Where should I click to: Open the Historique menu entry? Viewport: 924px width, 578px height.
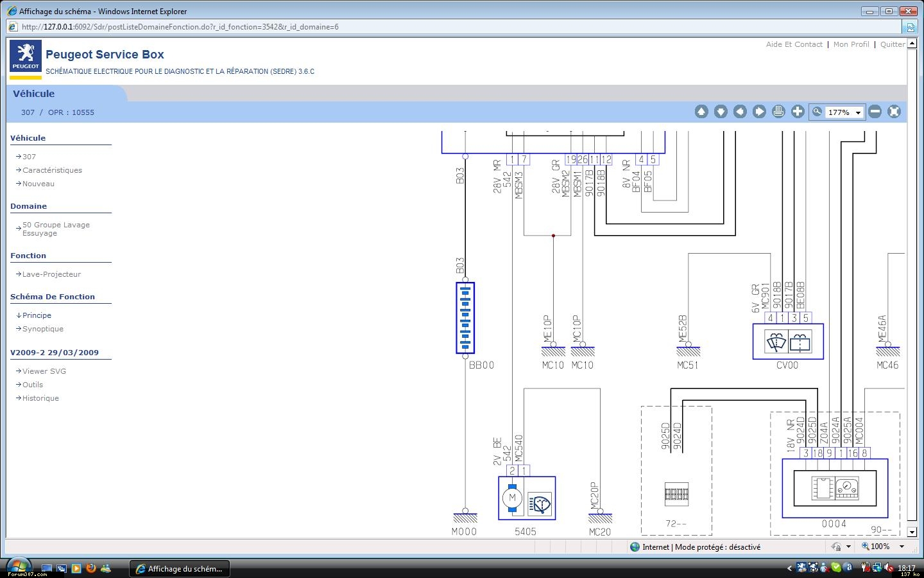click(x=40, y=398)
